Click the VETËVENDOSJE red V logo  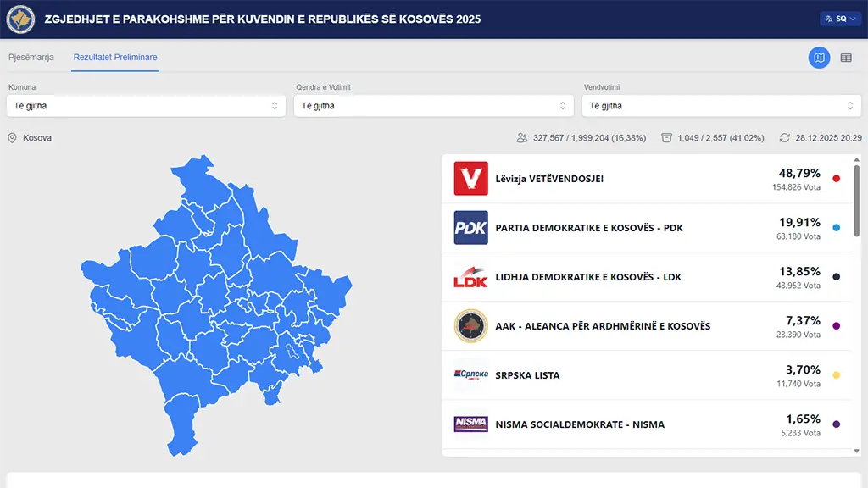pos(470,179)
